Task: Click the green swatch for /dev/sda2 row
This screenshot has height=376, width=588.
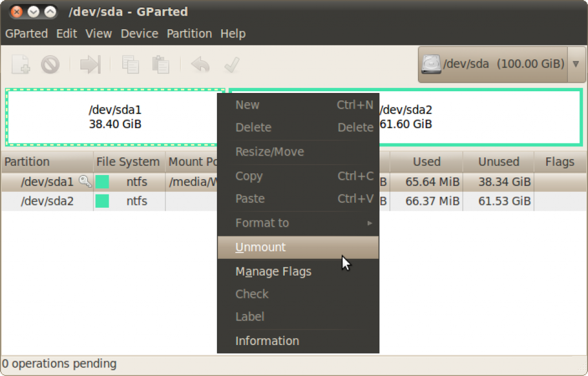Action: tap(102, 201)
